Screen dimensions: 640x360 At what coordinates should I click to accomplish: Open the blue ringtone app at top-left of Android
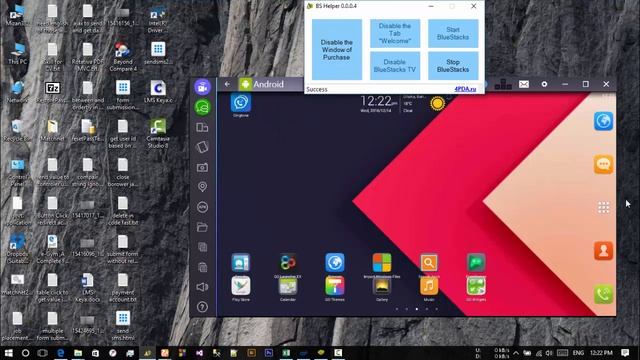click(x=241, y=104)
